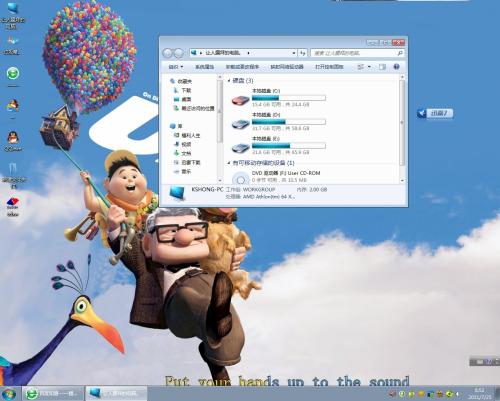Select local disk D: drive icon
Viewport: 500px width, 401px height.
[240, 124]
